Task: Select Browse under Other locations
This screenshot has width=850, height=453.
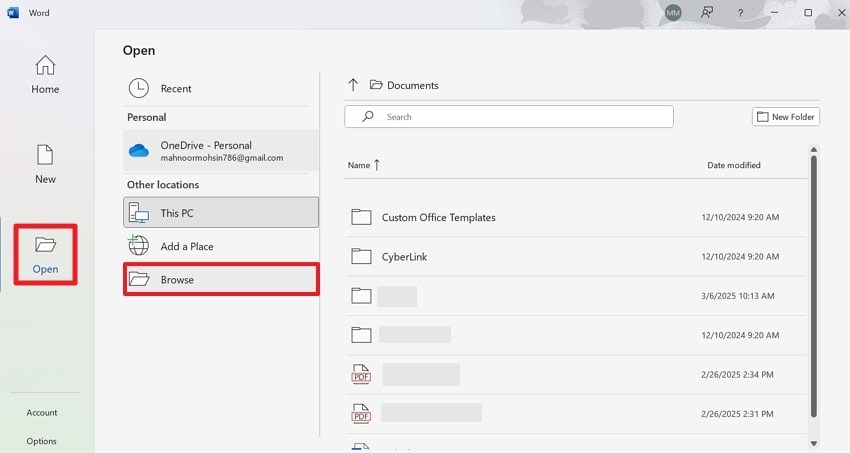Action: pos(221,279)
